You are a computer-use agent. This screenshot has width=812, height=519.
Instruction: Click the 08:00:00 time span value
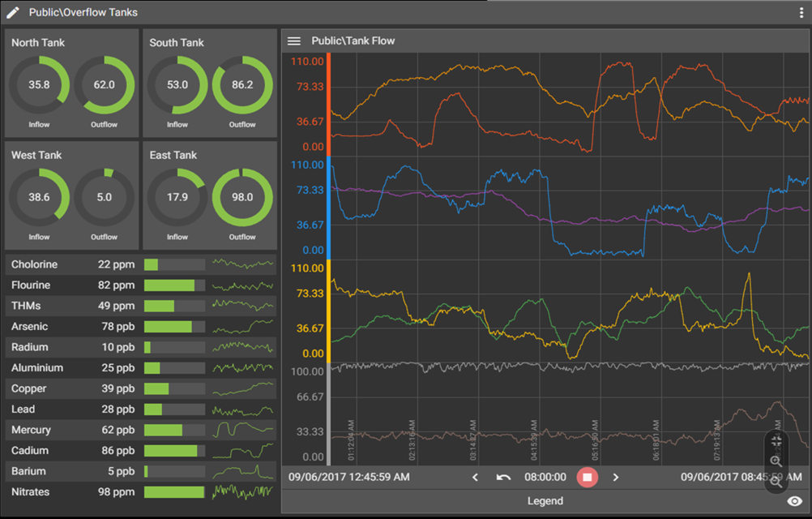[545, 478]
